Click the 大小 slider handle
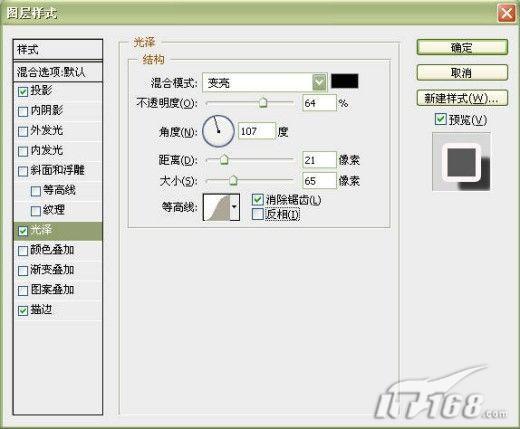Screen dimensions: 520x429 [x=233, y=181]
